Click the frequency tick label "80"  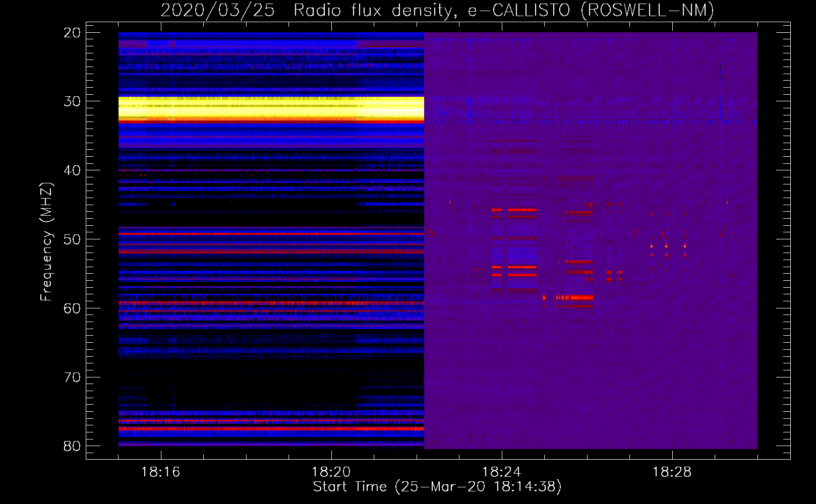72,446
